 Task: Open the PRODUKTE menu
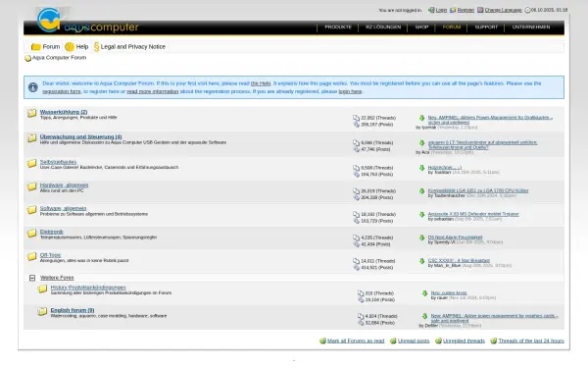click(338, 27)
